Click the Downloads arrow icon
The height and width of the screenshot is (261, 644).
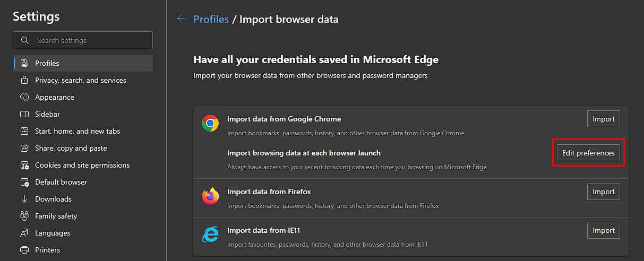[24, 199]
